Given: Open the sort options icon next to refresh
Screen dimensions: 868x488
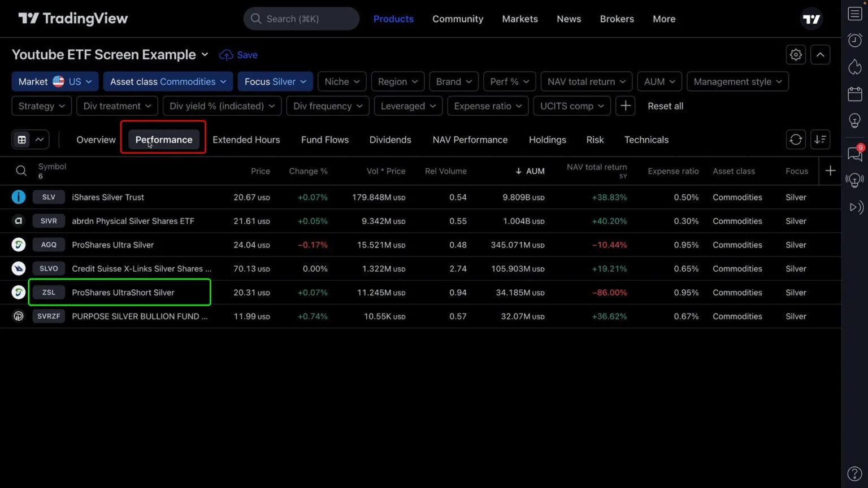Looking at the screenshot, I should coord(820,140).
